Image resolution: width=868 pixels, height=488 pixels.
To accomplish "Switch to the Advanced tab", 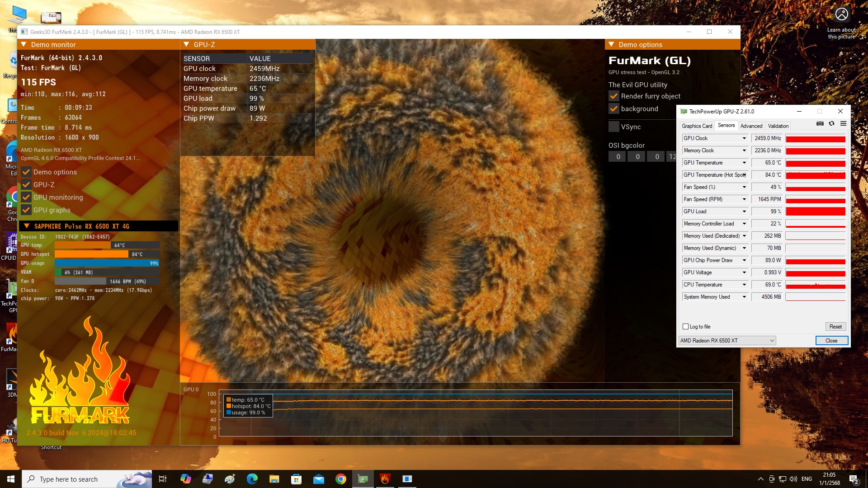I will click(x=751, y=126).
